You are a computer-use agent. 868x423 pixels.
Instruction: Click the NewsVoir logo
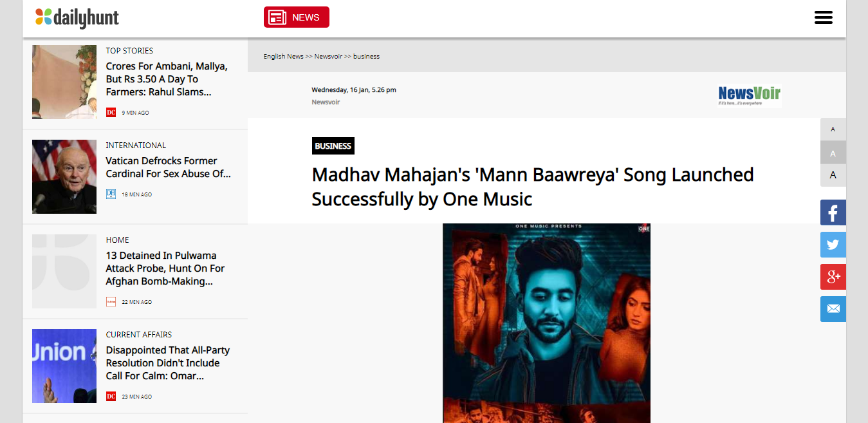pos(749,95)
